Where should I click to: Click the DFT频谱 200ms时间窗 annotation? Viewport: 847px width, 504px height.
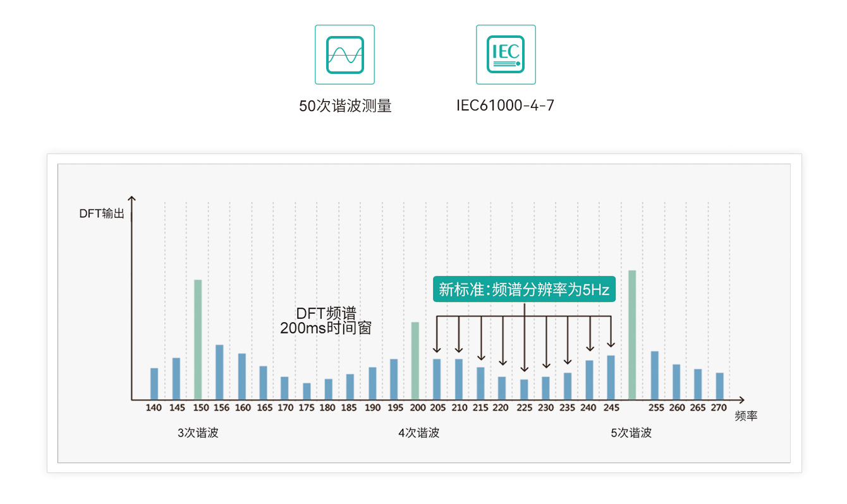(326, 321)
